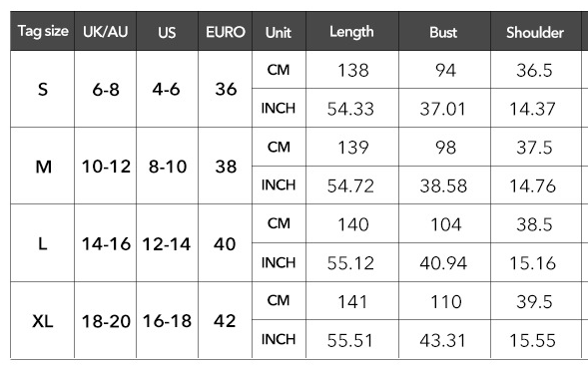Select the UK/AU column header
The width and height of the screenshot is (588, 367).
coord(106,31)
